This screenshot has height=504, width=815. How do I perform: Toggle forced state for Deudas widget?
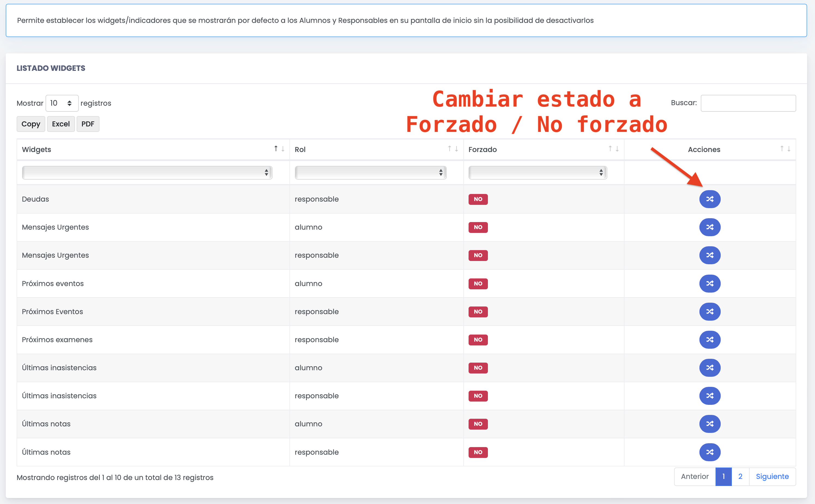(710, 199)
